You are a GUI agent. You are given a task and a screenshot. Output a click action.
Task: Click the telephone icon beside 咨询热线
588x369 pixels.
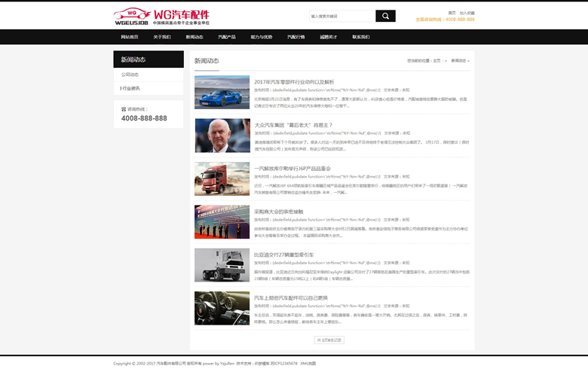click(x=124, y=109)
